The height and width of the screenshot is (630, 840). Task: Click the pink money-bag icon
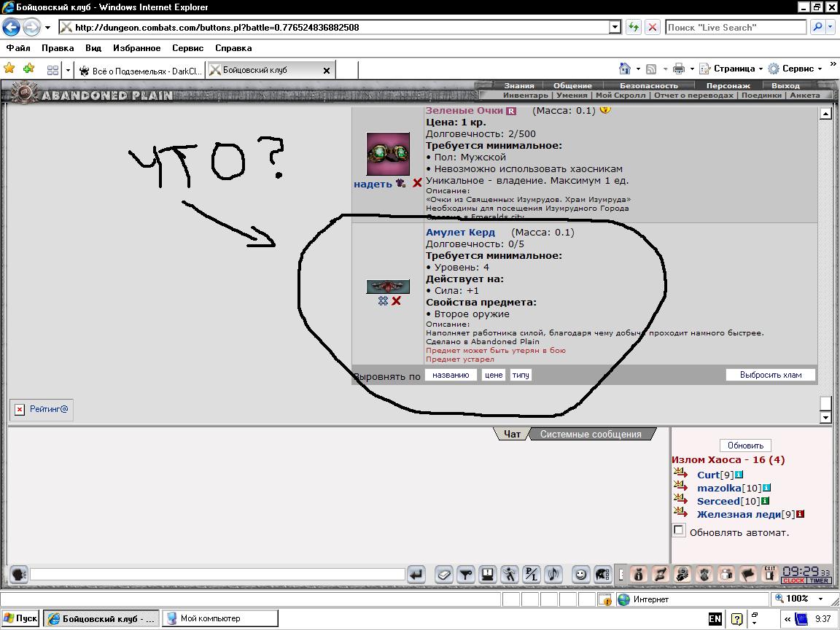point(682,575)
